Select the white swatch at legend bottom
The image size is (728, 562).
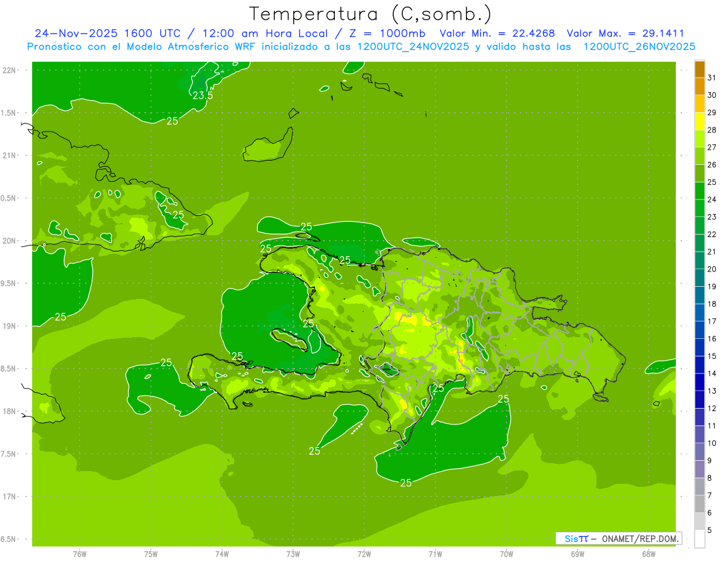699,538
